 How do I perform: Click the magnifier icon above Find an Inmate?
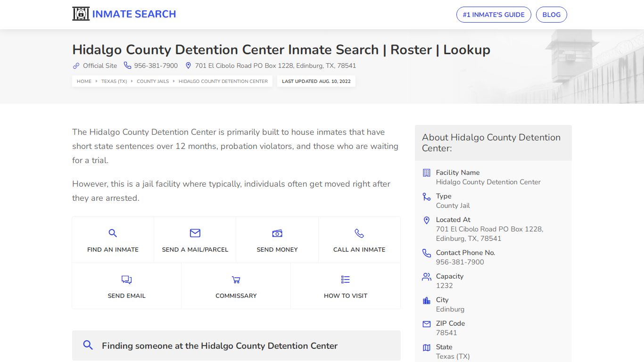point(113,233)
